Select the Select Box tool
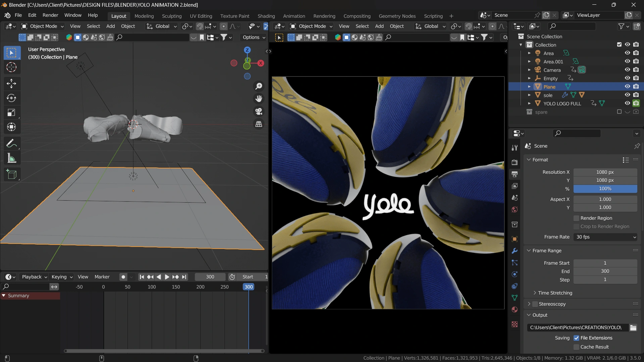Image resolution: width=644 pixels, height=362 pixels. (x=12, y=53)
